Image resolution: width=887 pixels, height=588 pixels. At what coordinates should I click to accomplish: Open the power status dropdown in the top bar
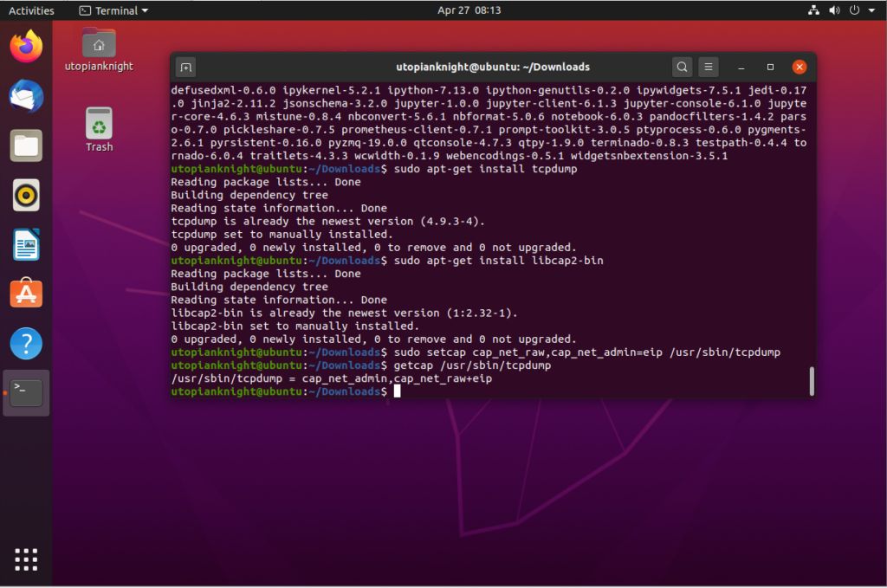(853, 10)
